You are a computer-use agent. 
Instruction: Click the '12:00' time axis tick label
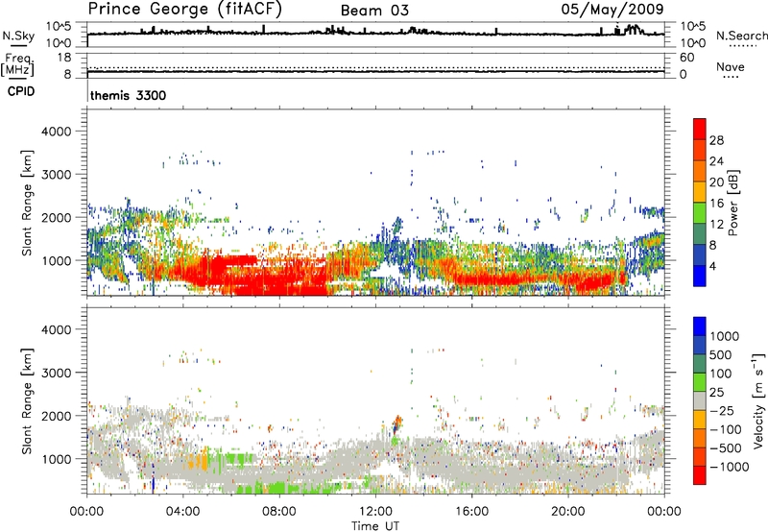click(375, 512)
